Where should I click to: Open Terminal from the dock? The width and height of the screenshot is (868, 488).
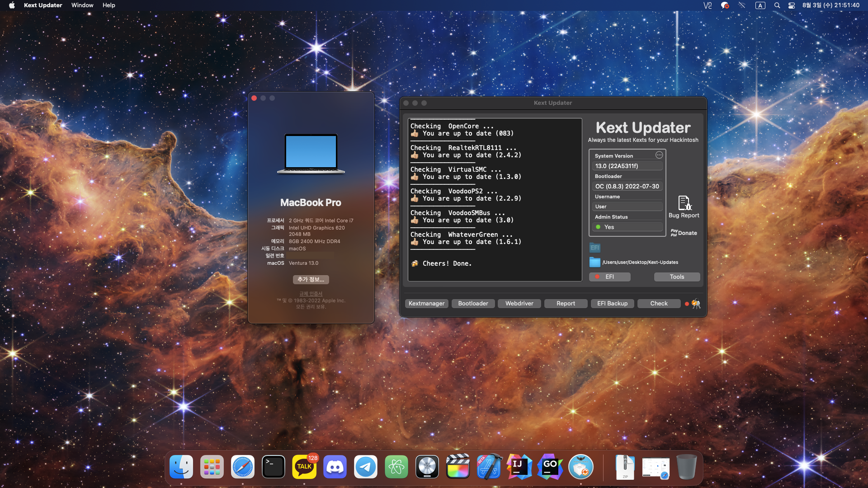274,467
